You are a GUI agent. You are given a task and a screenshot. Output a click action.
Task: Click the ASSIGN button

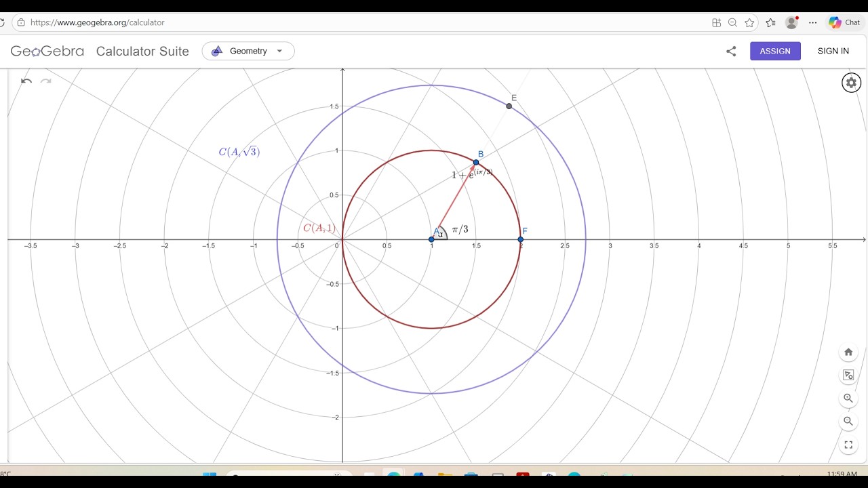coord(775,51)
